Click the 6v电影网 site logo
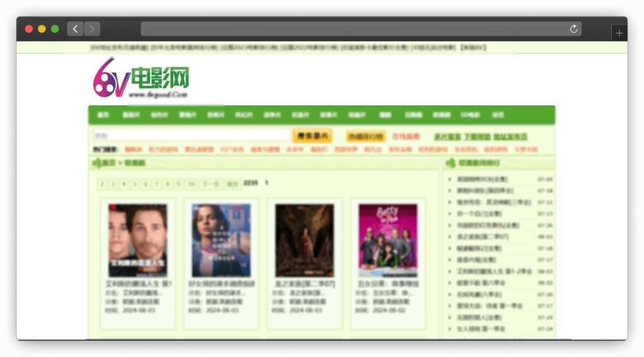The height and width of the screenshot is (357, 644). coord(141,78)
